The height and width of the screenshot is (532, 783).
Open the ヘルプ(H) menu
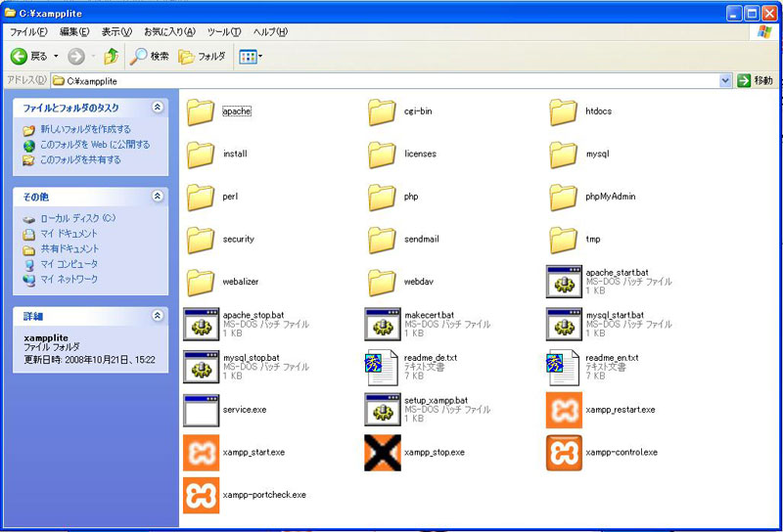(x=270, y=32)
